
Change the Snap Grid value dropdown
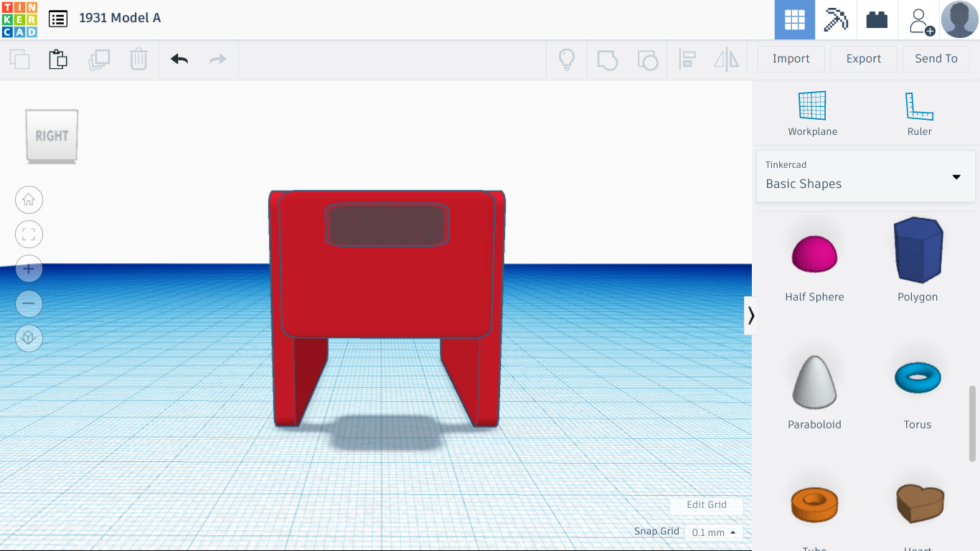[713, 532]
